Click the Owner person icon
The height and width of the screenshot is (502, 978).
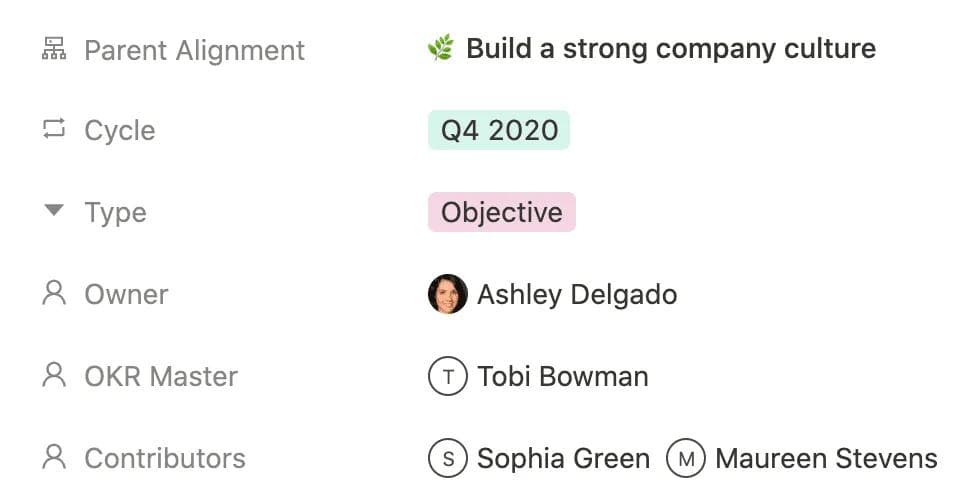54,294
